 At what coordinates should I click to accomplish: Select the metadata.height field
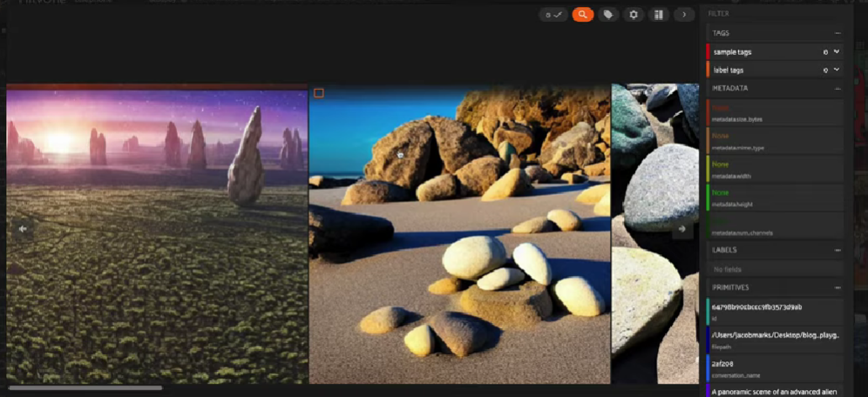pyautogui.click(x=775, y=198)
